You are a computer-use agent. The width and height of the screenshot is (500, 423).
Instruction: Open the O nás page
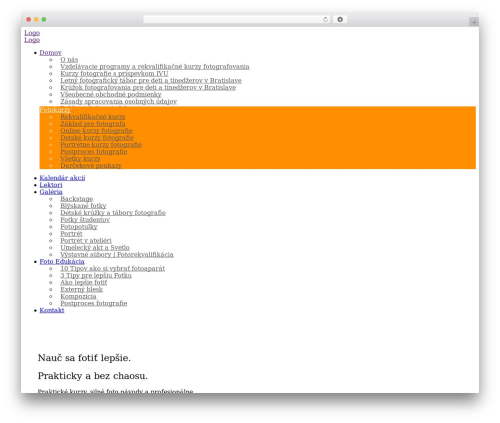[69, 60]
